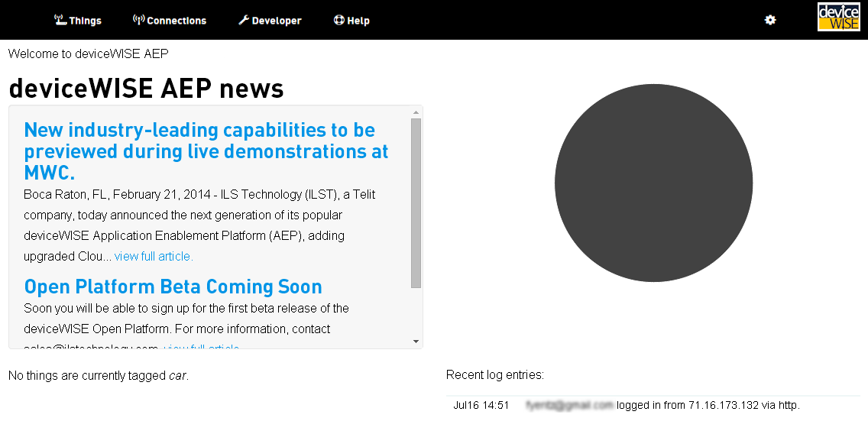Open the settings gear icon
Viewport: 868px width, 434px height.
point(770,20)
